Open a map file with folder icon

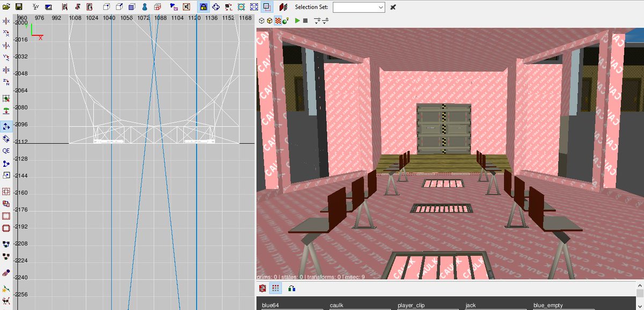[x=6, y=7]
